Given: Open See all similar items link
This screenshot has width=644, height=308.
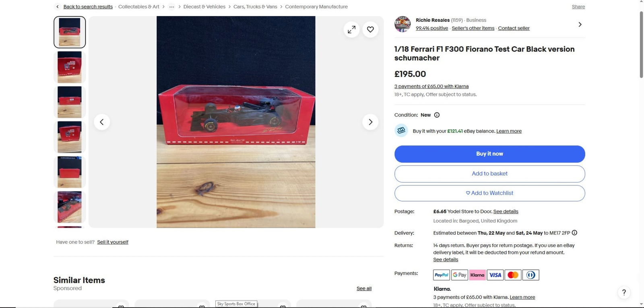Looking at the screenshot, I should pos(364,289).
